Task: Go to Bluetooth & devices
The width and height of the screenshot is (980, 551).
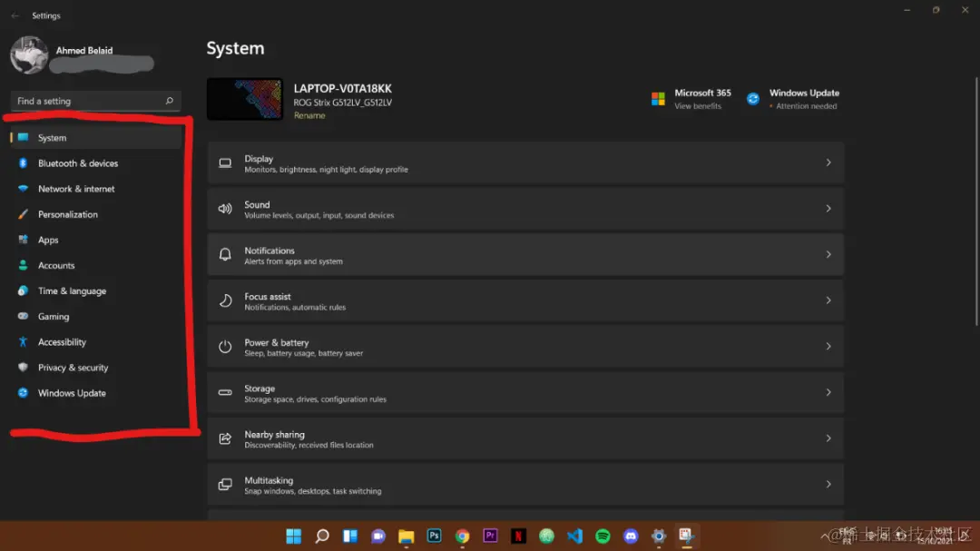Action: (95, 163)
